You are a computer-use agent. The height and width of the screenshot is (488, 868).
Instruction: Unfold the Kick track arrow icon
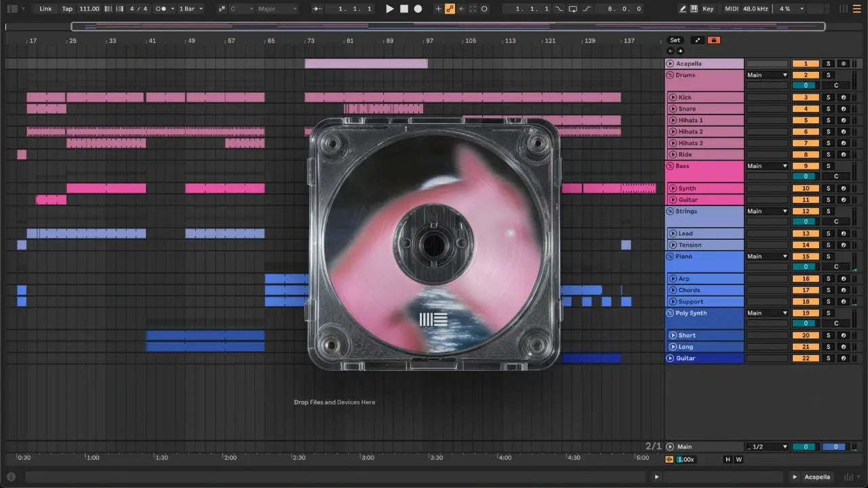[x=672, y=98]
